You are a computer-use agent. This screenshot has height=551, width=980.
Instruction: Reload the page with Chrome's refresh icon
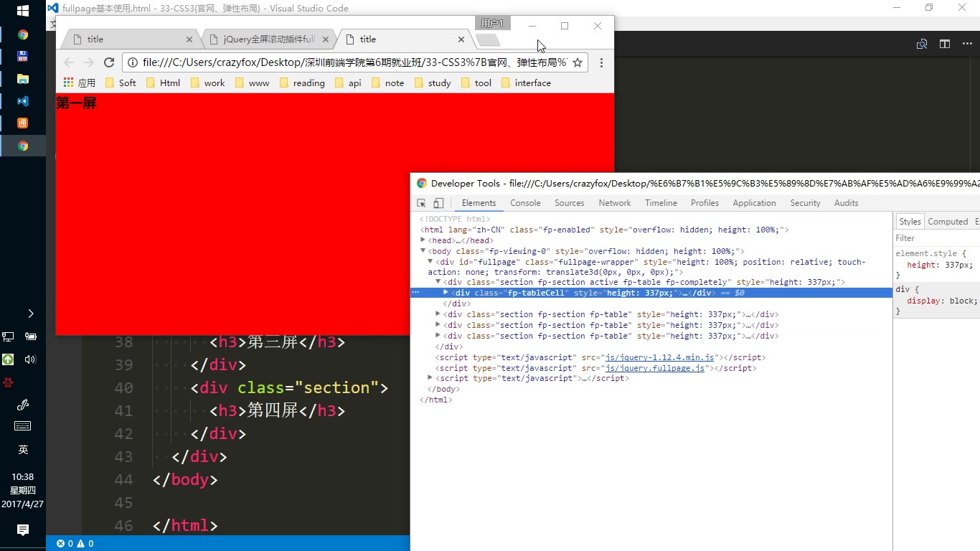pyautogui.click(x=109, y=62)
